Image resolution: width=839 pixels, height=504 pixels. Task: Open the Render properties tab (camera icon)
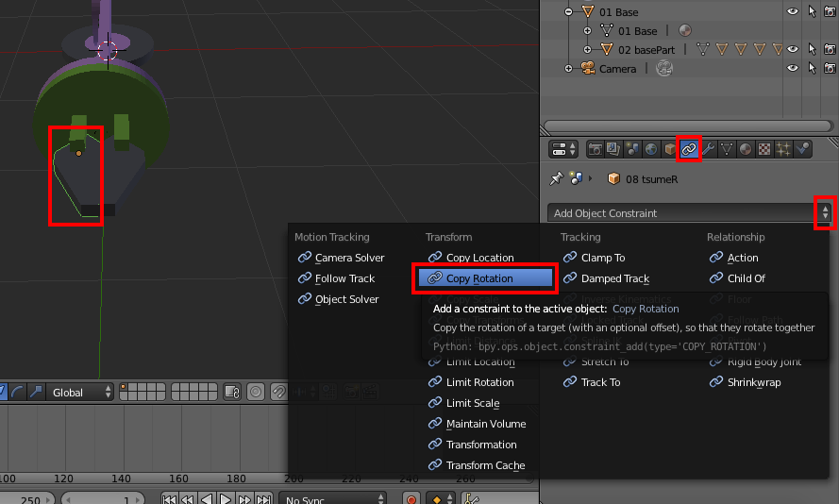pyautogui.click(x=595, y=149)
